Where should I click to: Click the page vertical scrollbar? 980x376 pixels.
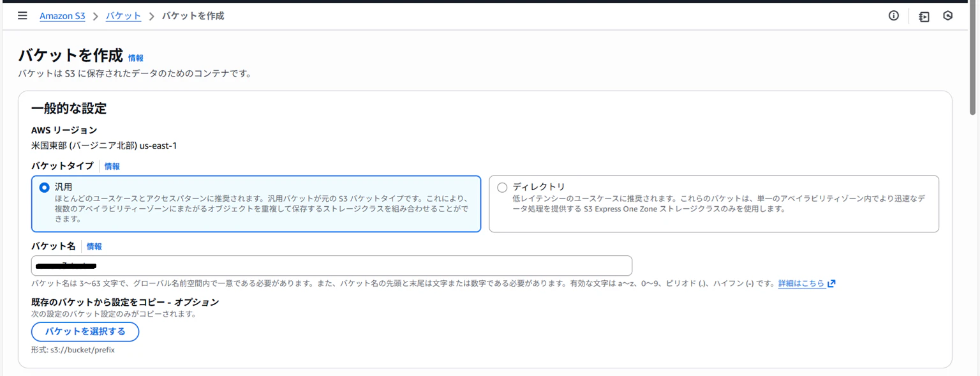click(973, 57)
